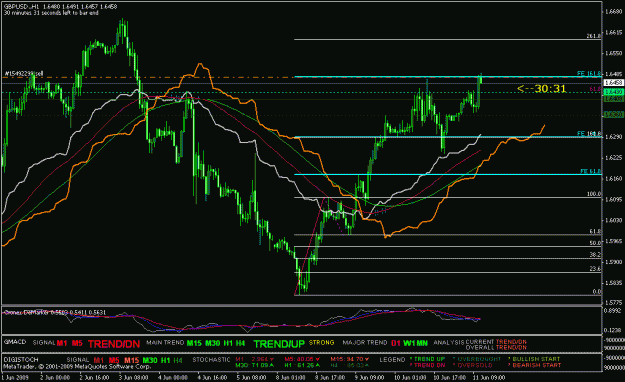
Task: Click the 1.6550 price scale value
Action: (x=614, y=53)
